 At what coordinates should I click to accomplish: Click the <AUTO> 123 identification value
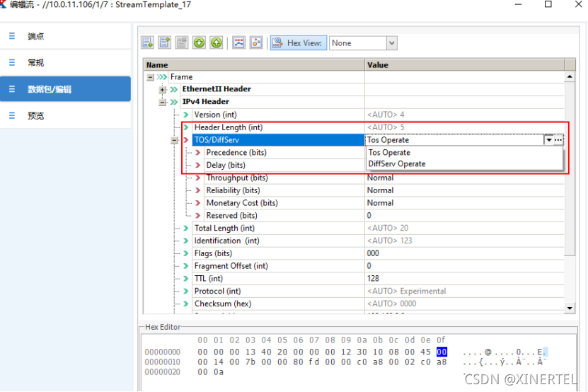tap(390, 241)
